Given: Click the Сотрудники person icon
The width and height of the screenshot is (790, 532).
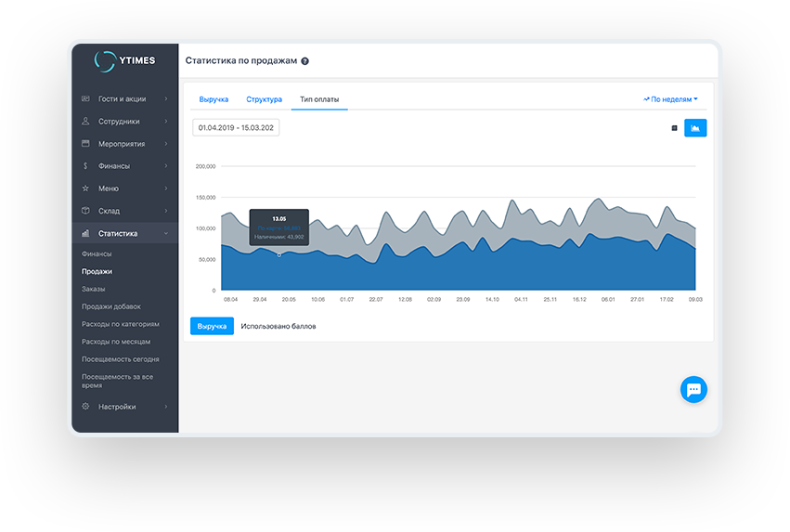Looking at the screenshot, I should pos(85,121).
